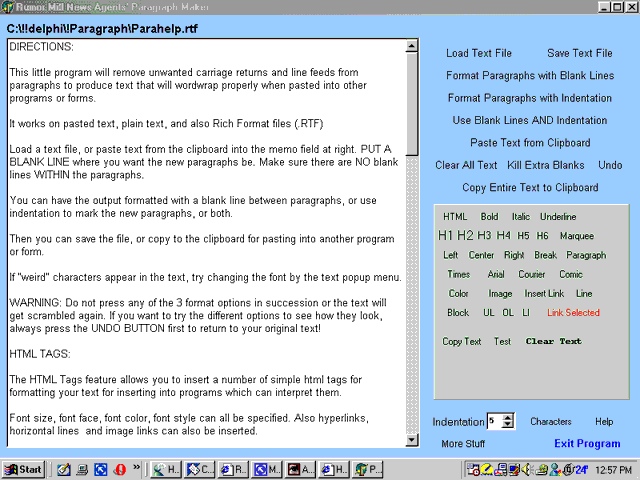Switch to the 'P..' Paragraph Maker taskbar button
640x480 pixels.
[x=367, y=470]
